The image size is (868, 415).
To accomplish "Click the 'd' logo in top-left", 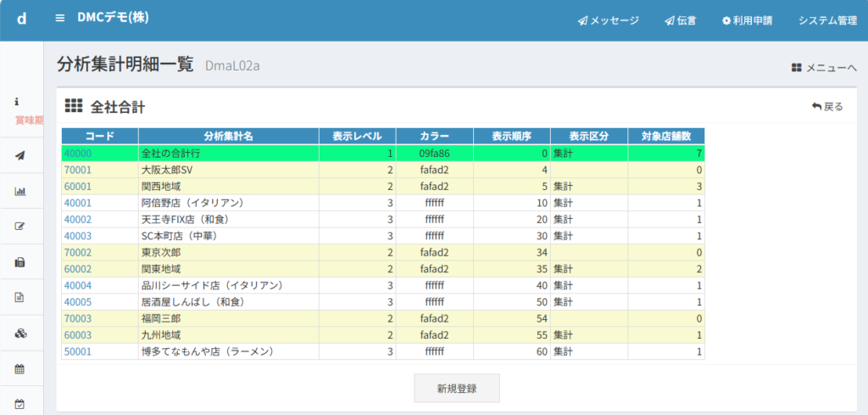I will (21, 19).
